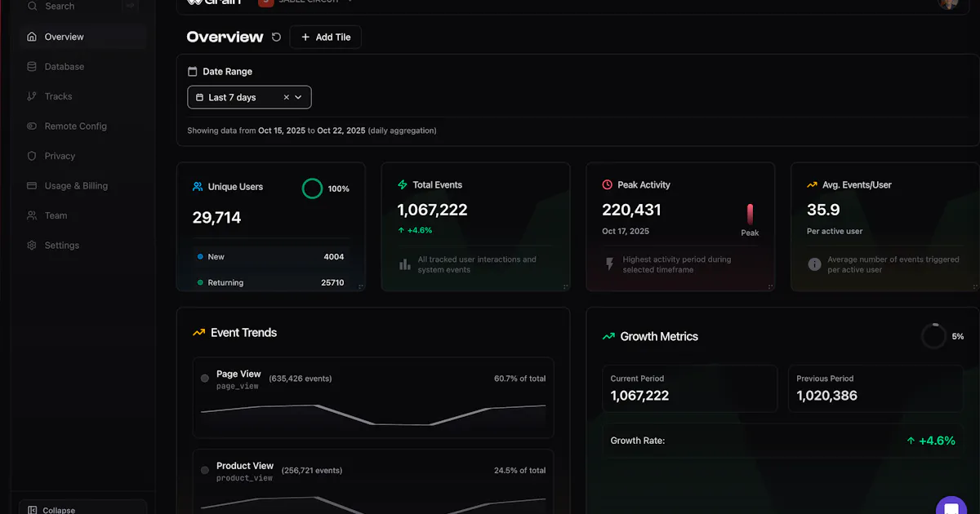
Task: Click the red Peak bar indicator
Action: [750, 214]
